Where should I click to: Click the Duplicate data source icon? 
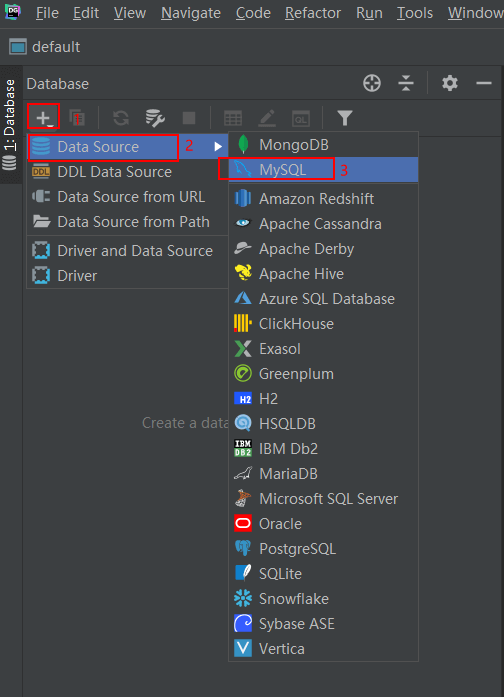click(77, 118)
